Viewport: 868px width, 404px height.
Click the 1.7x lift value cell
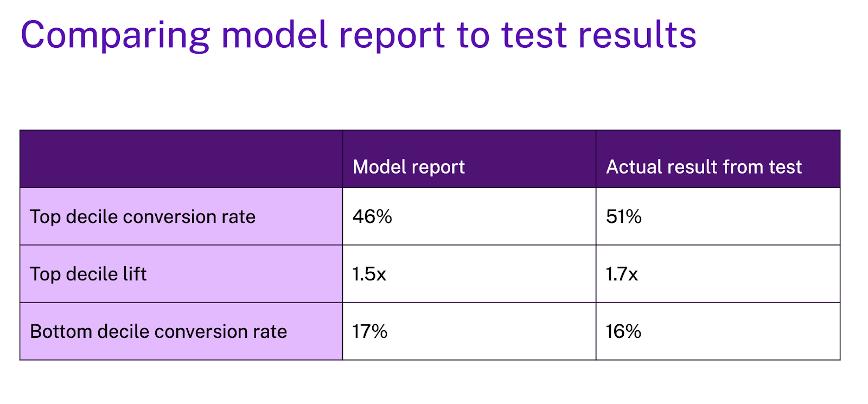pos(622,274)
